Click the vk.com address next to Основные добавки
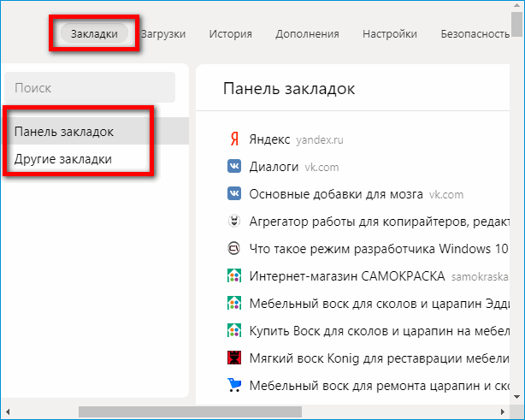Viewport: 525px width, 420px height. (x=446, y=194)
